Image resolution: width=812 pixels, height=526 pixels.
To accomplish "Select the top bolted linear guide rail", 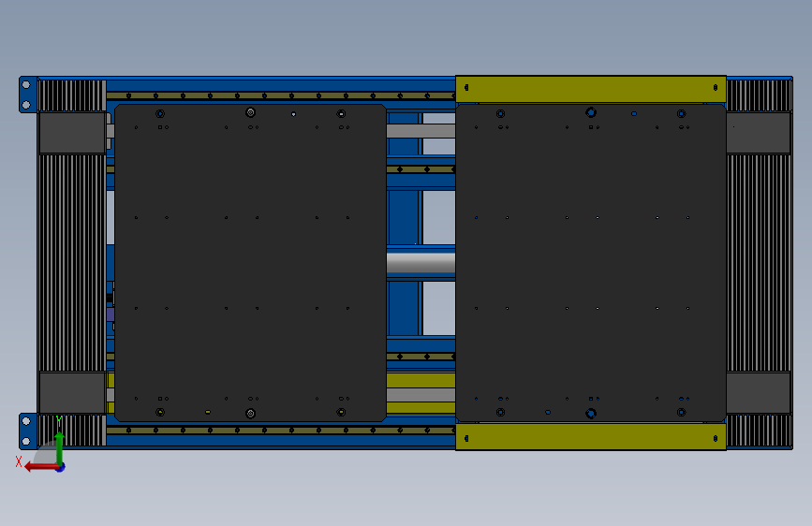I will [x=281, y=95].
